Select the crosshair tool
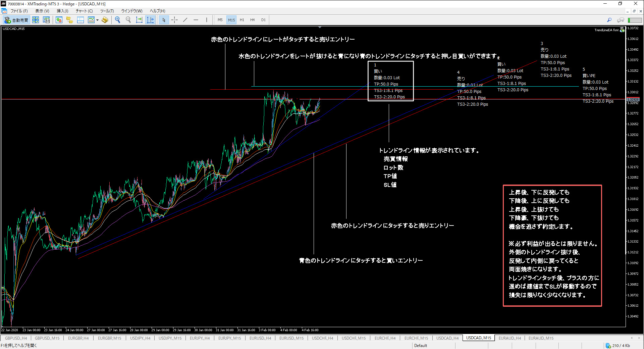Screen dimensions: 644x349 pyautogui.click(x=174, y=20)
